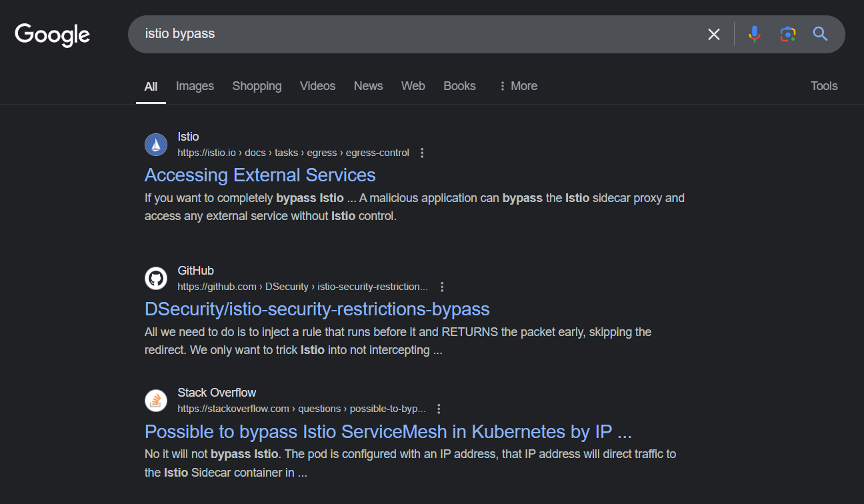Screen dimensions: 864x504
Task: Switch to Books tab
Action: pyautogui.click(x=459, y=86)
